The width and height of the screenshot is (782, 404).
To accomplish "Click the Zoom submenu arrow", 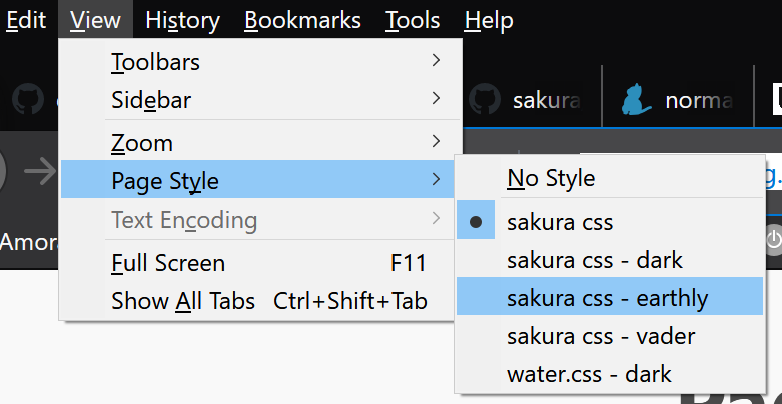I will pos(436,141).
